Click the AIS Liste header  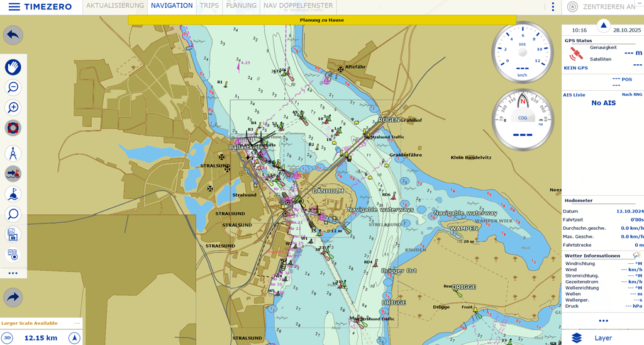(575, 95)
